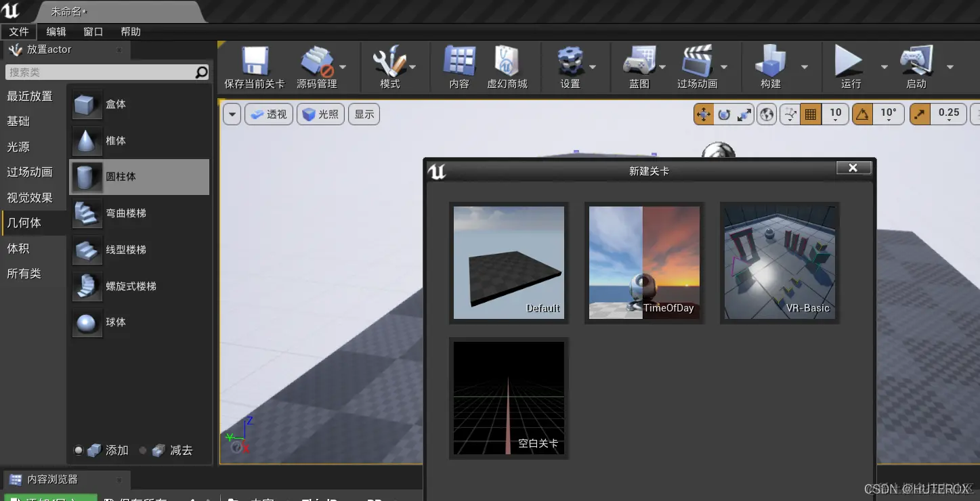Toggle grid snapping in viewport toolbar
This screenshot has height=501, width=980.
pyautogui.click(x=810, y=114)
